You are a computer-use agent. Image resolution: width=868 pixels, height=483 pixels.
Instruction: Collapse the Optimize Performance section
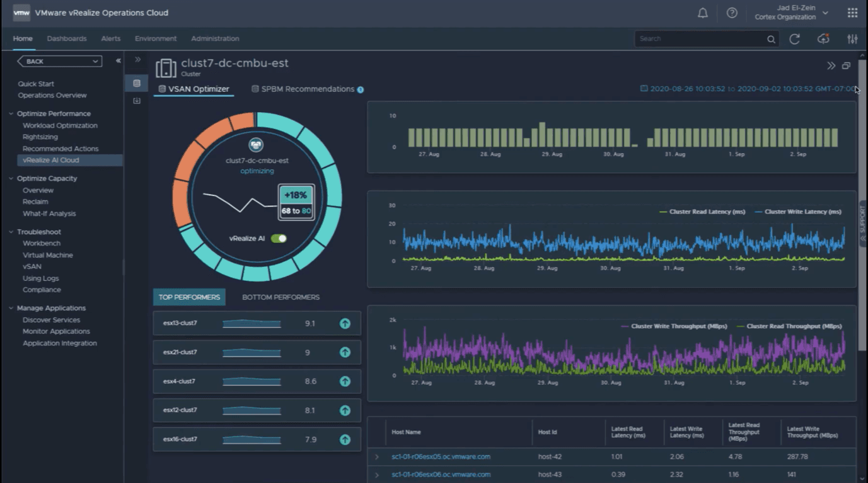coord(11,114)
